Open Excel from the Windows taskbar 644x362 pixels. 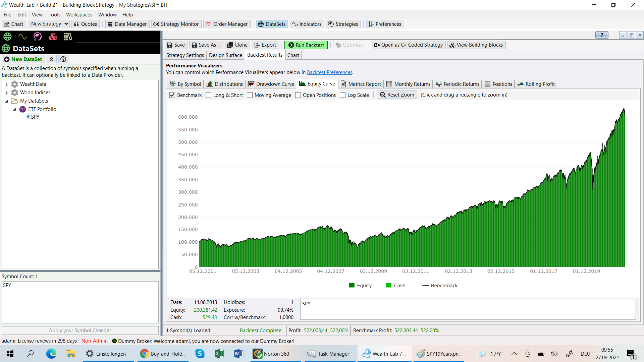point(219,354)
